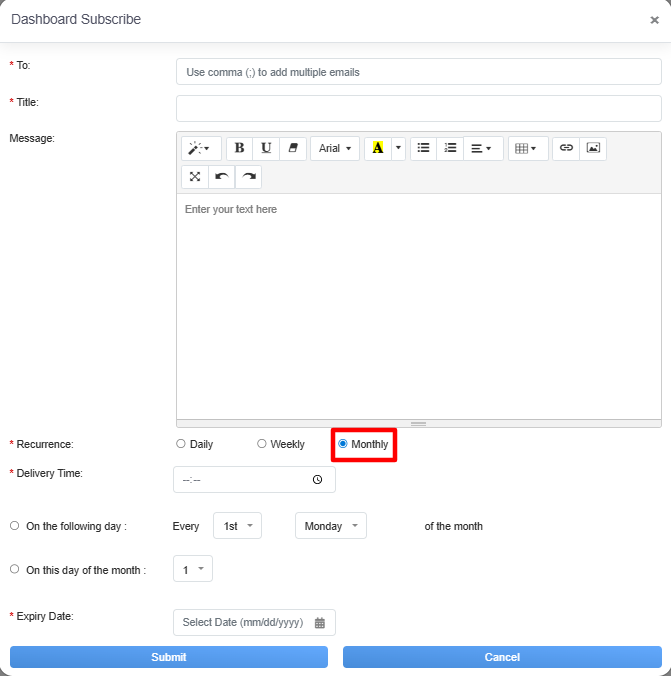Undo last edit in message editor
Image resolution: width=671 pixels, height=676 pixels.
pyautogui.click(x=222, y=177)
